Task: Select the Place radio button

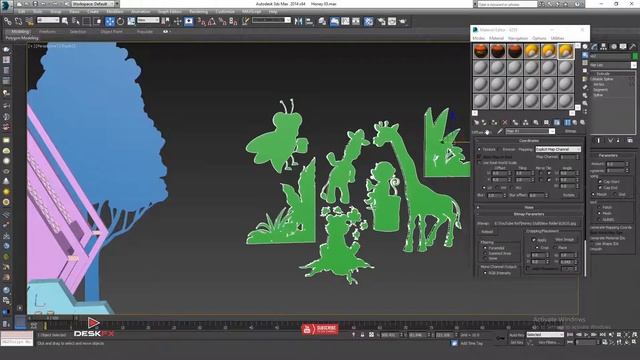Action: click(x=555, y=248)
